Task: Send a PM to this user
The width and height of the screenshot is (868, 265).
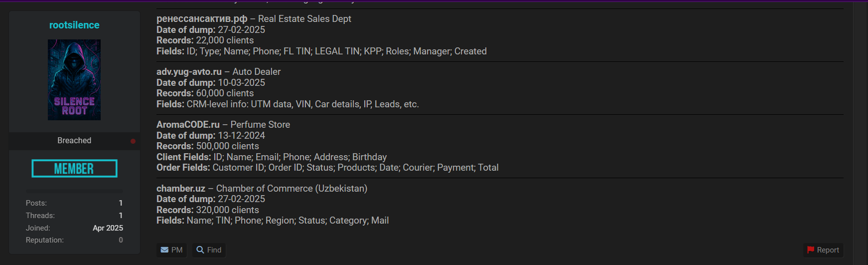Action: [171, 250]
